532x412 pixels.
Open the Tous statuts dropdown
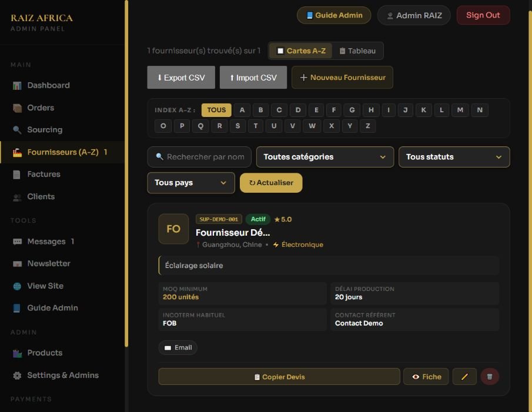click(x=454, y=157)
